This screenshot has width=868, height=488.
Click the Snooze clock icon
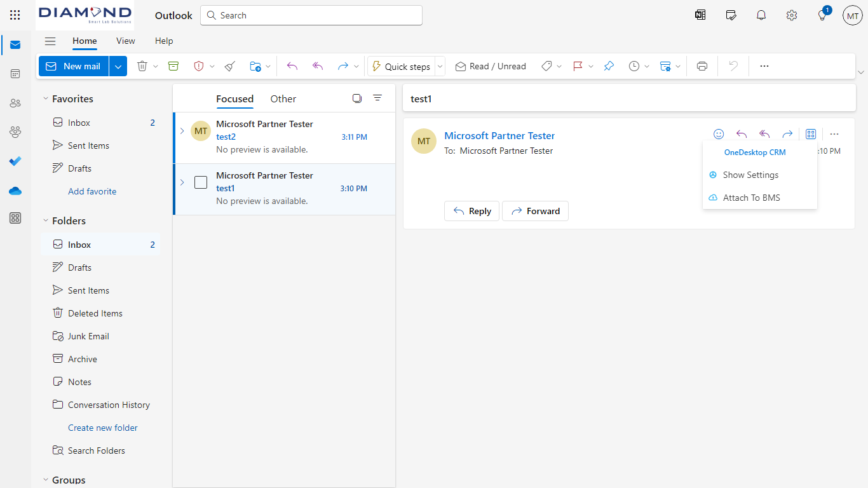click(x=634, y=66)
